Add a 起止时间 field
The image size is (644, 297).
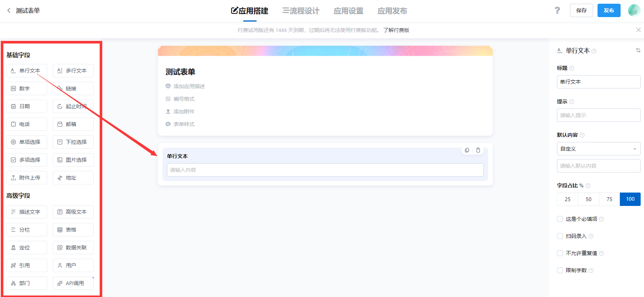pos(73,106)
